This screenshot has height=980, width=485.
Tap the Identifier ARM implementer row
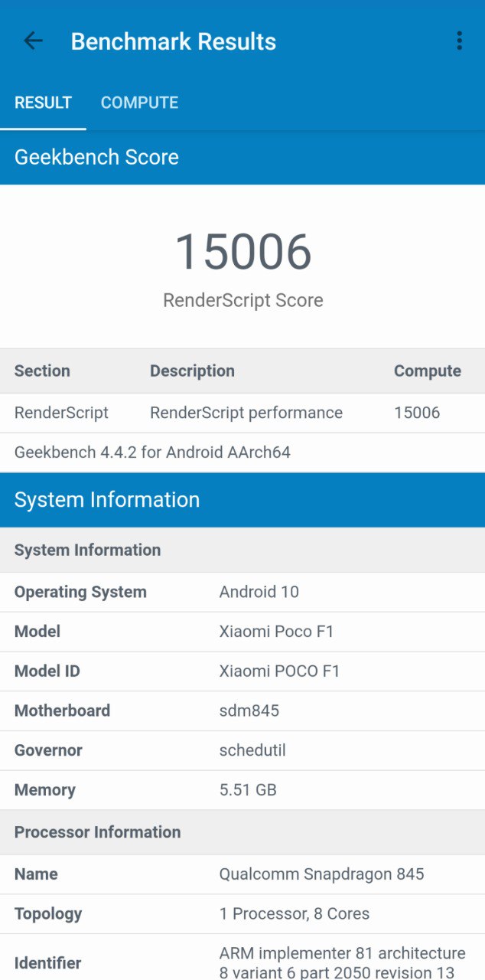[242, 962]
